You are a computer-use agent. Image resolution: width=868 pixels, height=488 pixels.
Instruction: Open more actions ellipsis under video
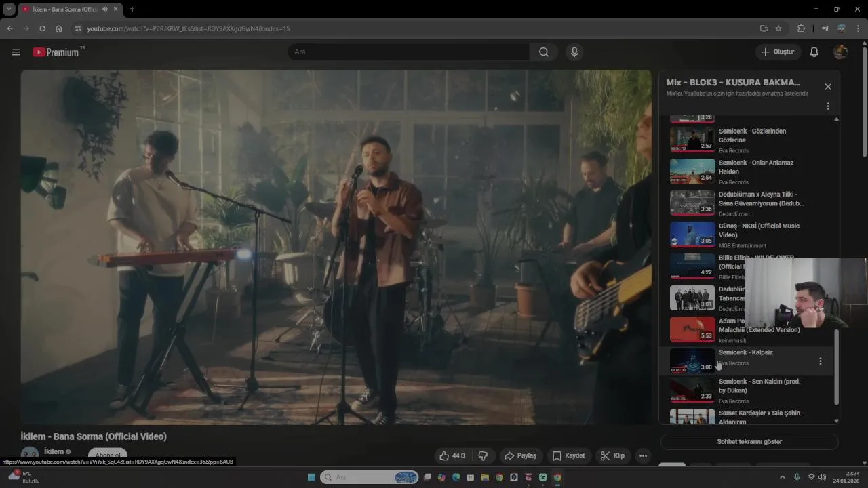pos(643,455)
